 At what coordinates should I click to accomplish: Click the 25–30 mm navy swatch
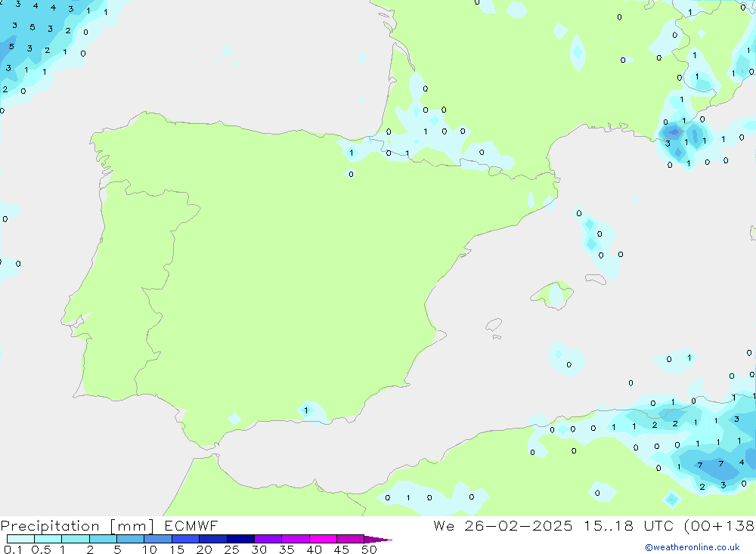240,539
